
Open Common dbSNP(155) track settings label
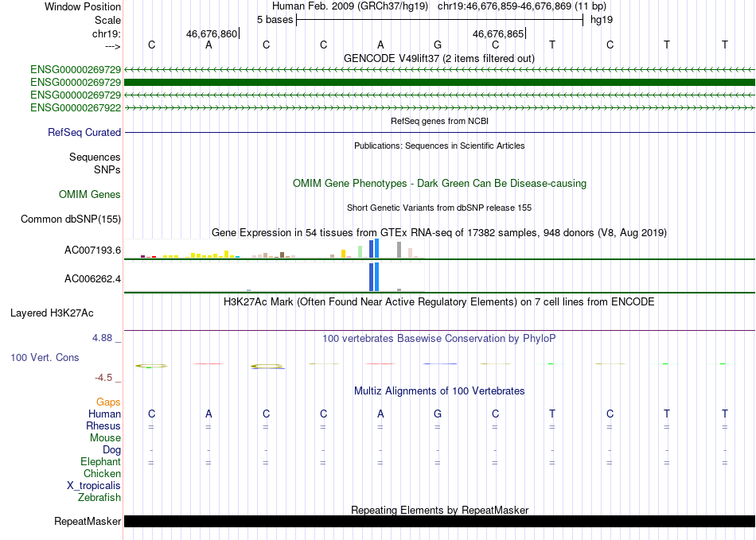[x=70, y=219]
